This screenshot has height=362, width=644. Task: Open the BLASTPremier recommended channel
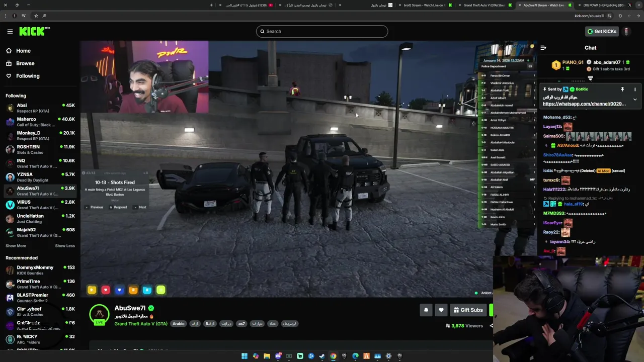tap(40, 298)
